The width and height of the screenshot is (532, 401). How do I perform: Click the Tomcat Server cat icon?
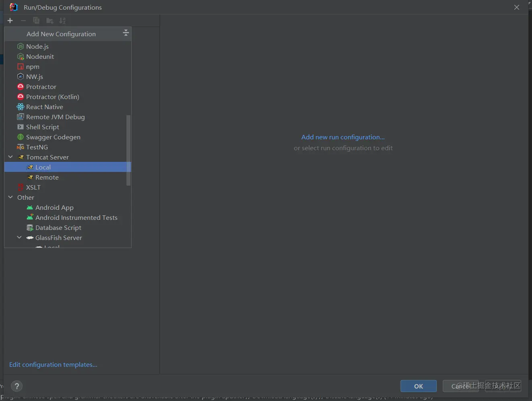pos(21,157)
